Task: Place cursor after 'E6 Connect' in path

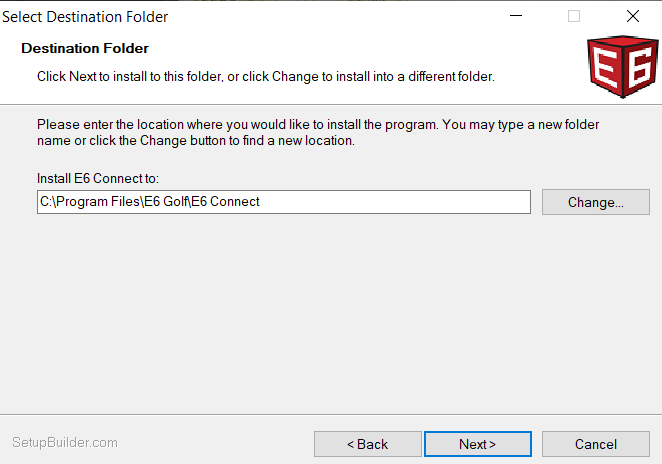Action: tap(261, 202)
